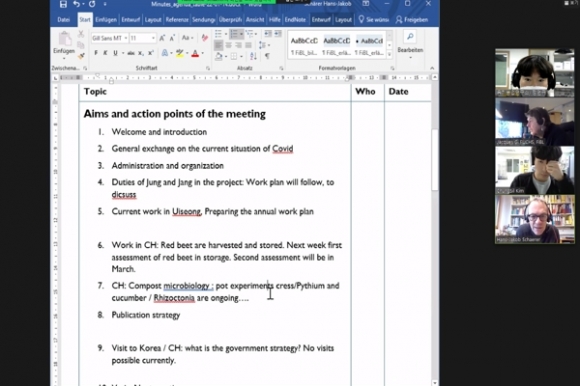Apply paragraph shading paint bucket
The image size is (580, 386).
pyautogui.click(x=219, y=56)
